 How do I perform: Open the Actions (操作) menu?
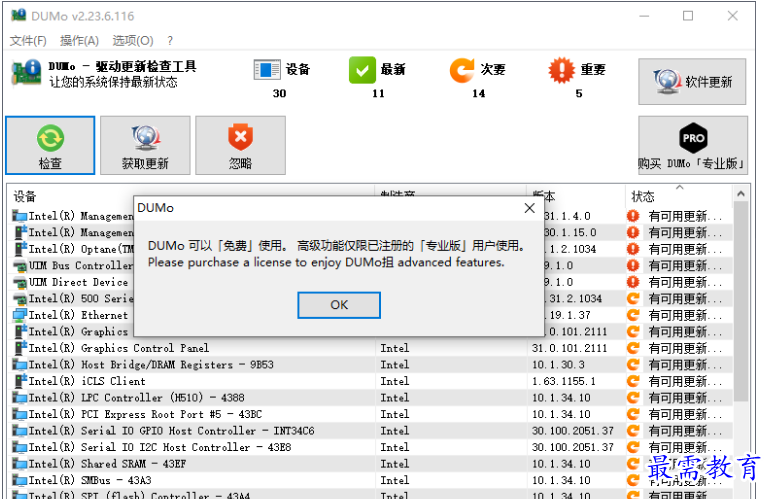[79, 41]
